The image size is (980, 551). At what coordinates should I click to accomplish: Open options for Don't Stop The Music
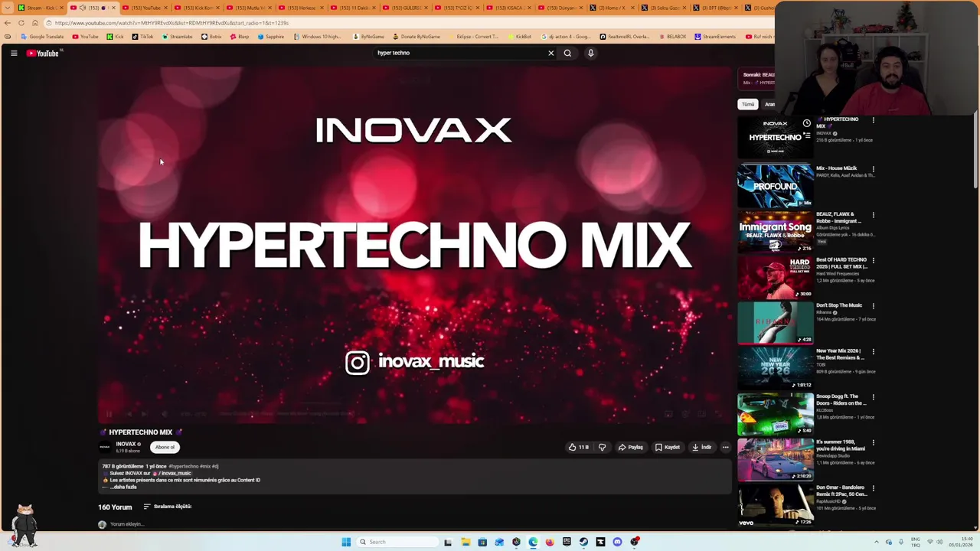pyautogui.click(x=873, y=306)
